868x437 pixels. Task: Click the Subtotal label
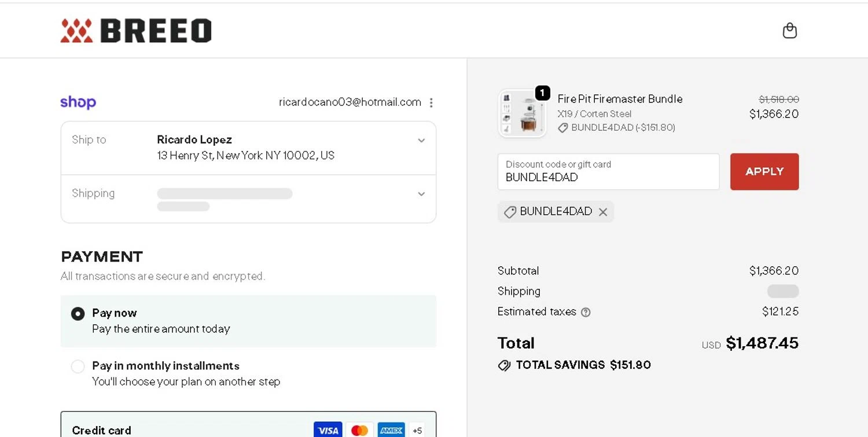click(x=518, y=271)
